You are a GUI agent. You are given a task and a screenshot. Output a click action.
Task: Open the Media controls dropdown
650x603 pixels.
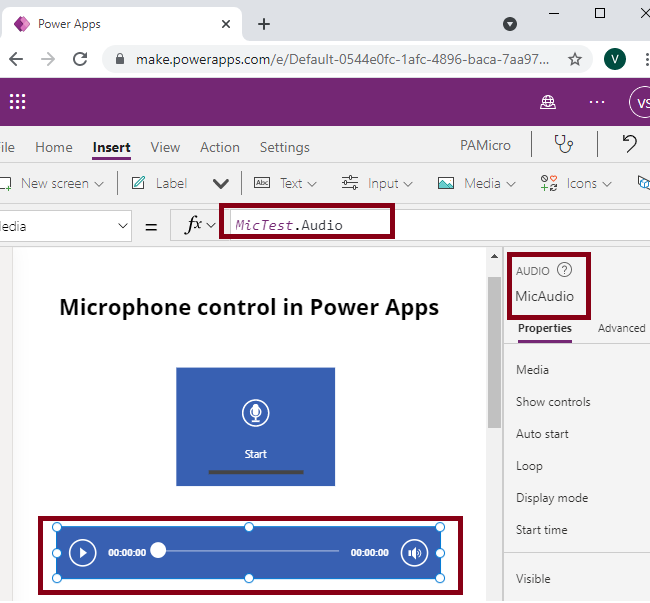point(477,183)
